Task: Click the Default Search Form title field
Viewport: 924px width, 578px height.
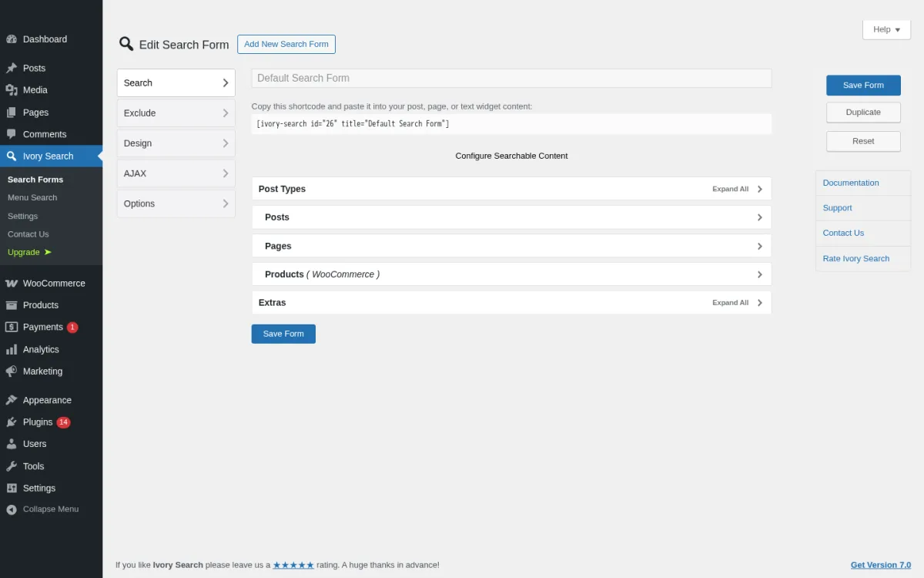Action: click(511, 78)
